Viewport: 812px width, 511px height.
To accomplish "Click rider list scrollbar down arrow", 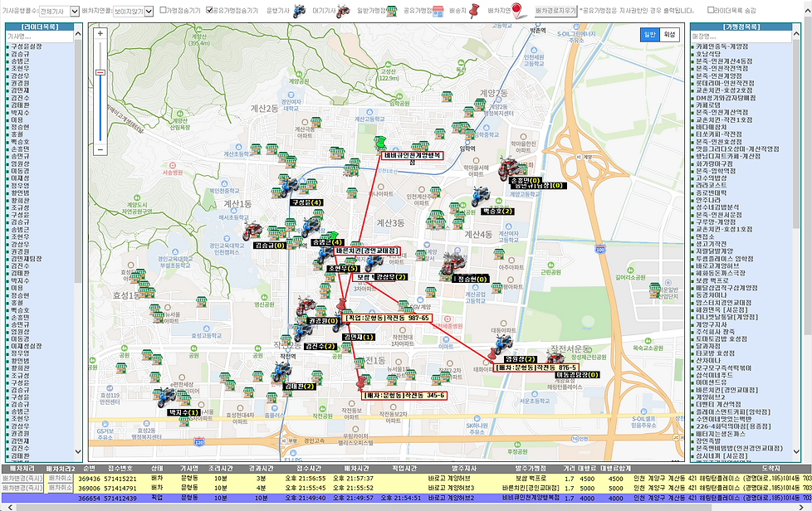I will pos(78,451).
